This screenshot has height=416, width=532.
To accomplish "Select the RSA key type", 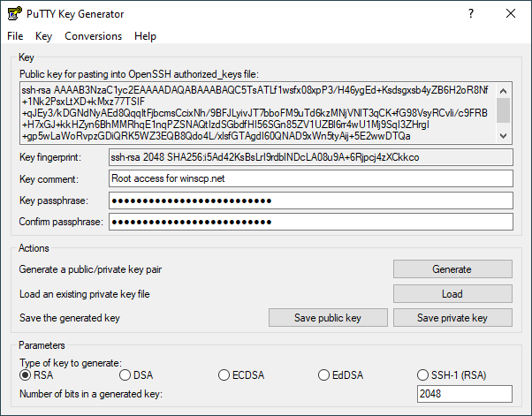I will [27, 376].
